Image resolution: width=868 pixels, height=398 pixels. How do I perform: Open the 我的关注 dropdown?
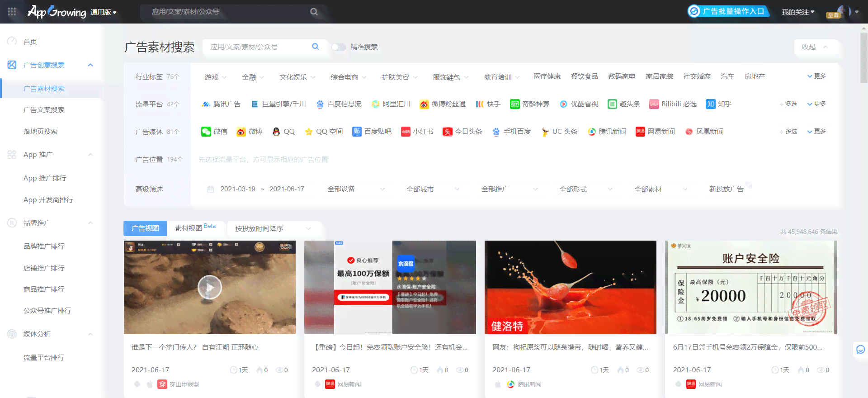coord(798,12)
